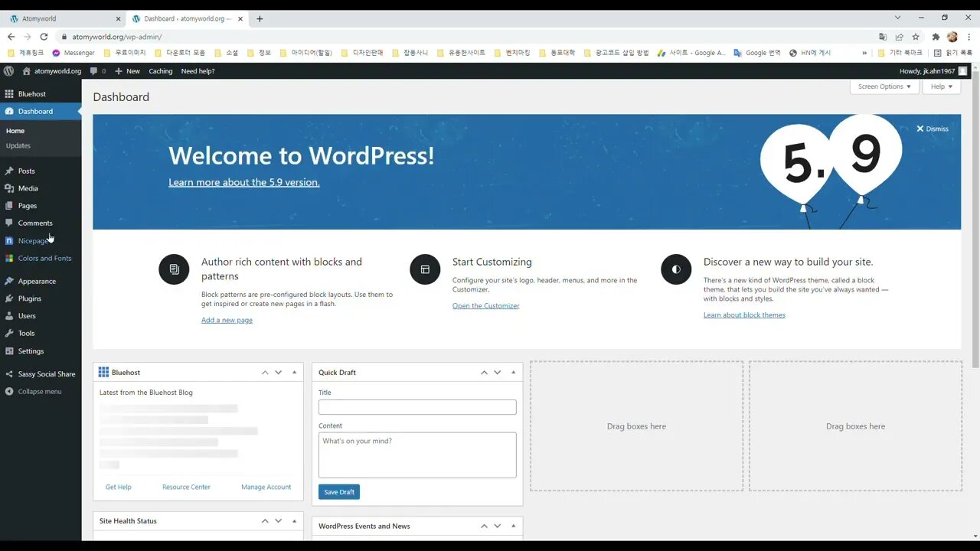Switch to the Atomyworld browser tab

click(x=64, y=18)
